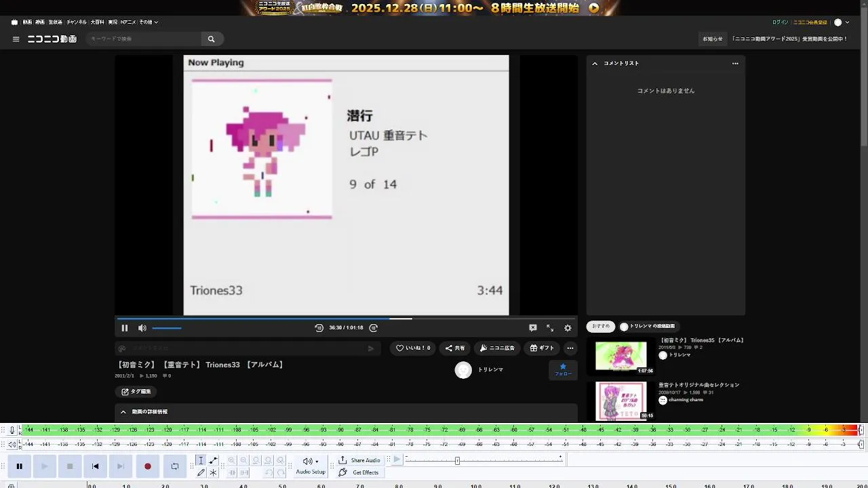Open 大百科 in the top menu
868x488 pixels.
tap(97, 22)
